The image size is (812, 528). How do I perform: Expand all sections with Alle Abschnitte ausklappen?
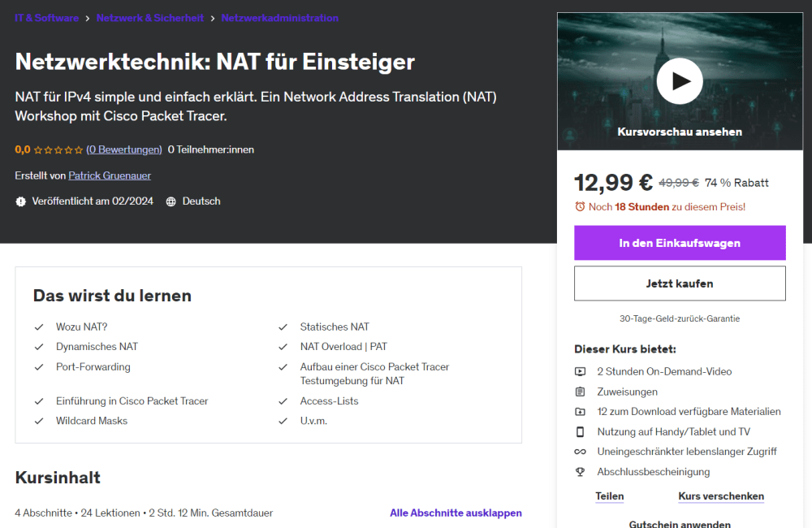click(x=456, y=513)
